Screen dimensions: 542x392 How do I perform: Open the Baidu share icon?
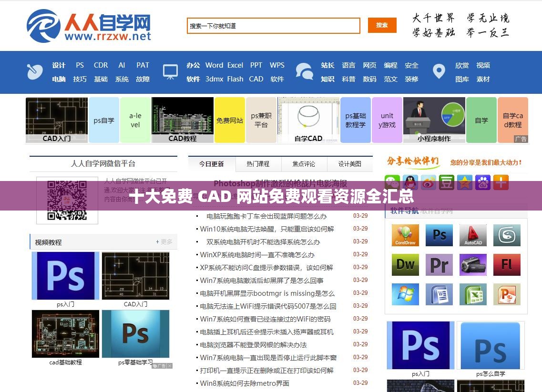(x=483, y=182)
